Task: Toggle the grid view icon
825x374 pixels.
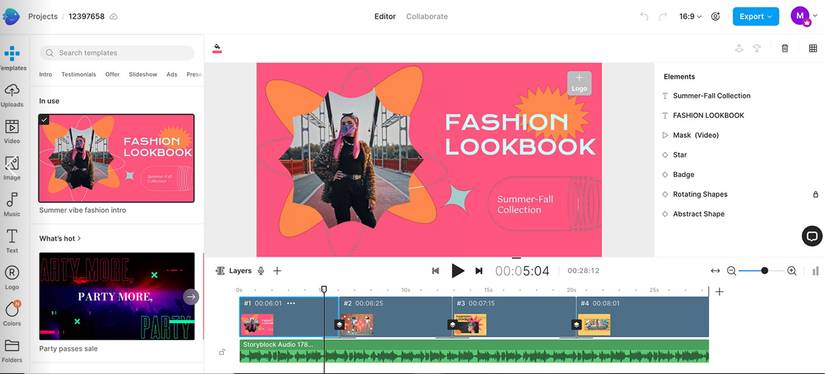Action: [813, 48]
